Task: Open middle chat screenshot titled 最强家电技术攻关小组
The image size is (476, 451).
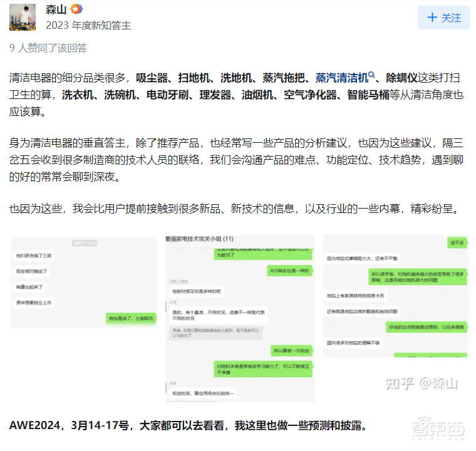Action: (x=240, y=318)
